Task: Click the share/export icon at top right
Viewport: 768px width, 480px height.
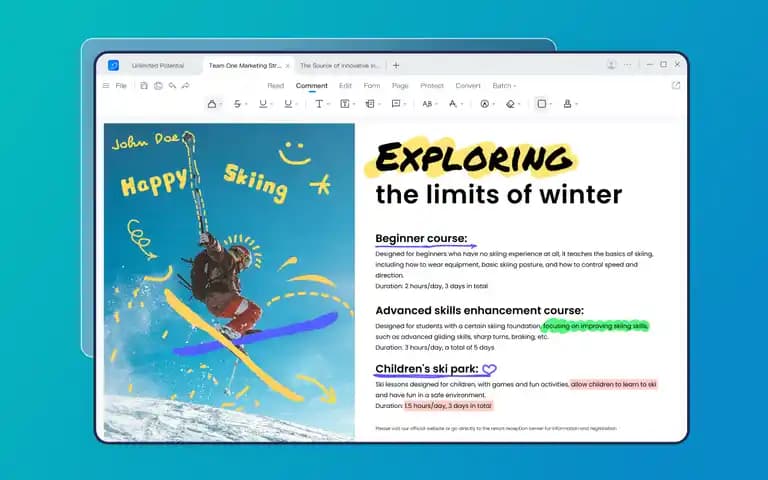Action: (676, 86)
